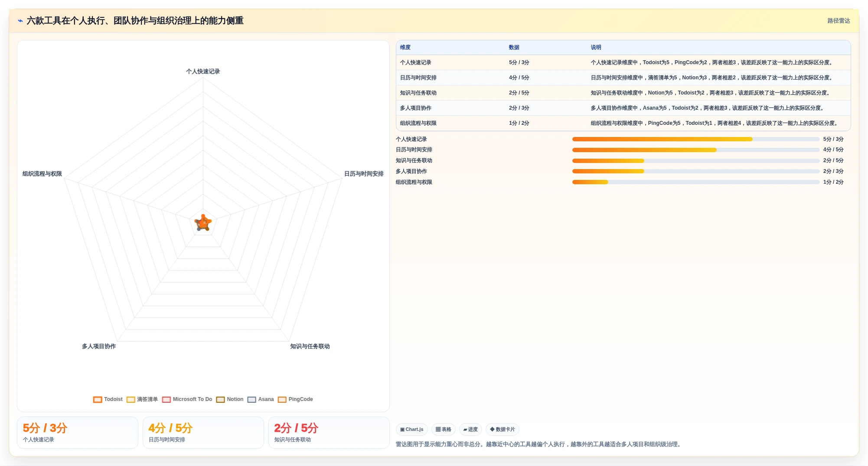Click the 进度 tag chip
The width and height of the screenshot is (868, 466).
470,430
